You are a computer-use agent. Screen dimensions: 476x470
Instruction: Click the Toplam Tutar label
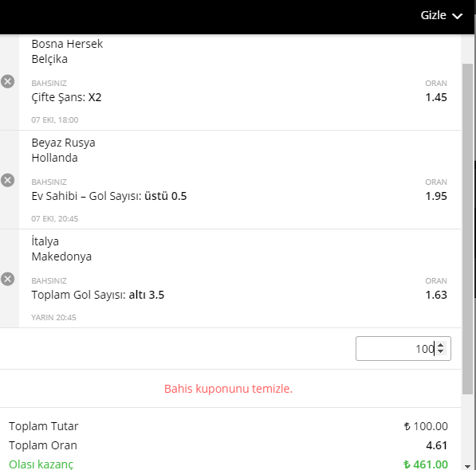click(x=43, y=426)
